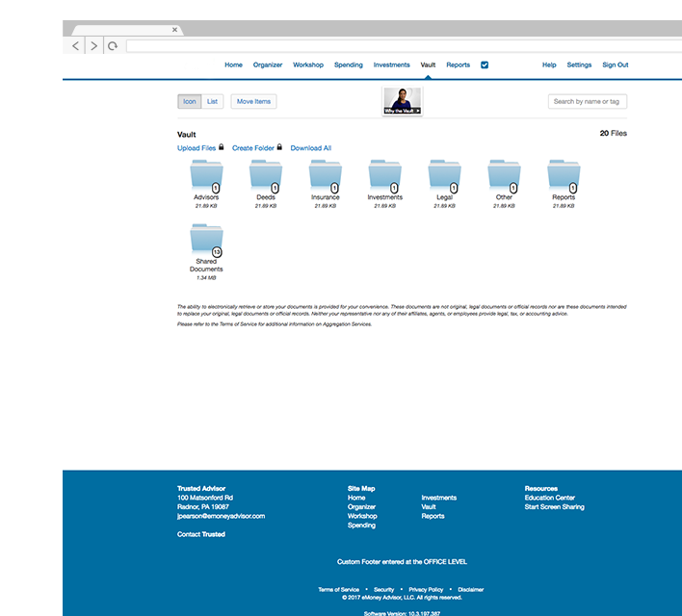Switch to Icon view
Viewport: 682px width, 616px height.
pyautogui.click(x=190, y=101)
